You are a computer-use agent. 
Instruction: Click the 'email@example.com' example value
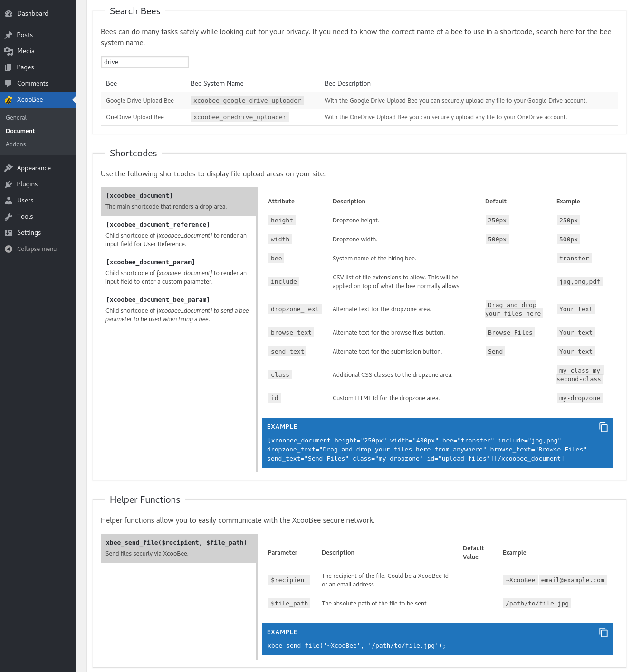coord(573,580)
